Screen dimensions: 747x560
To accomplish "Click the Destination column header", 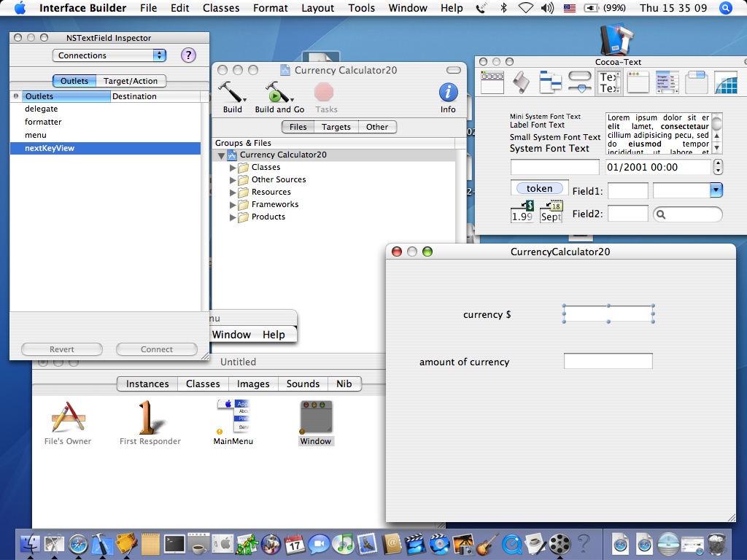I will point(155,96).
